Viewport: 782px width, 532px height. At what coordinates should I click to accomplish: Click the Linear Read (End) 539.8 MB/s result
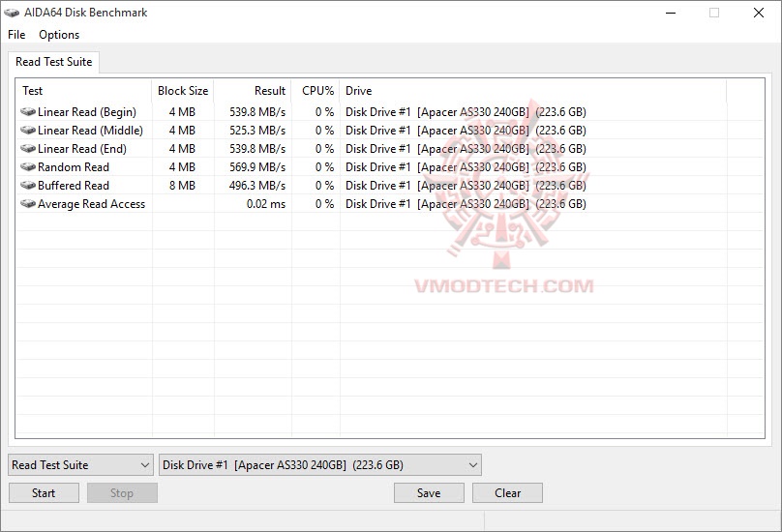(257, 149)
